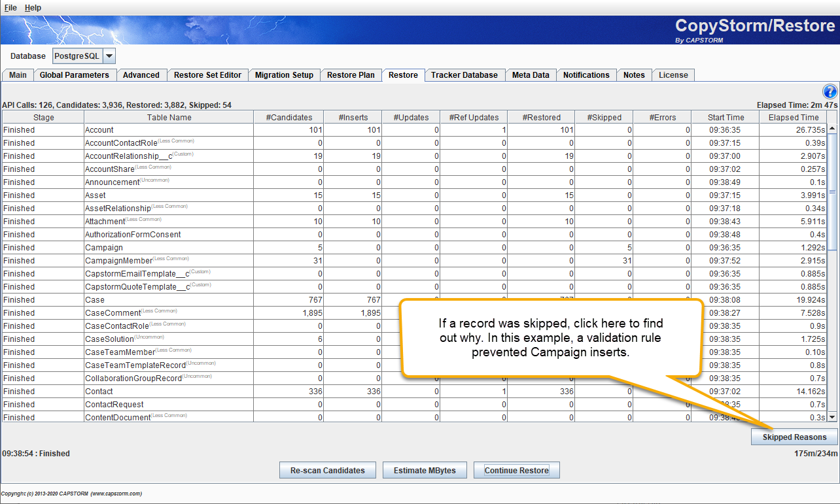This screenshot has height=504, width=840.
Task: Open the License tab
Action: point(673,75)
